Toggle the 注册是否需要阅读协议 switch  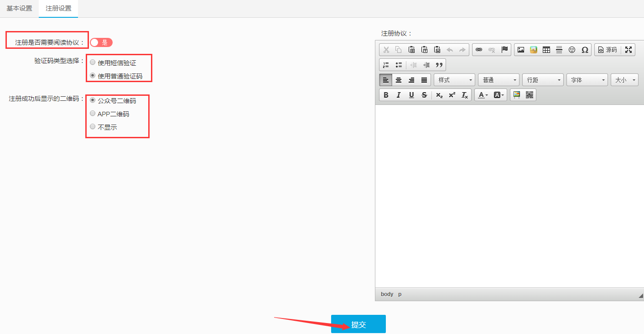tap(101, 42)
